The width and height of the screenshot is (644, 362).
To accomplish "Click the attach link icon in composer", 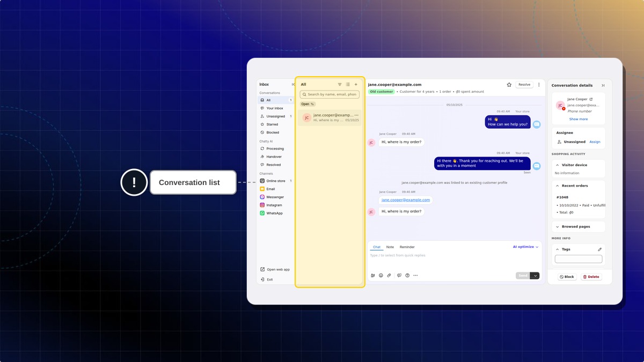I will (x=389, y=276).
